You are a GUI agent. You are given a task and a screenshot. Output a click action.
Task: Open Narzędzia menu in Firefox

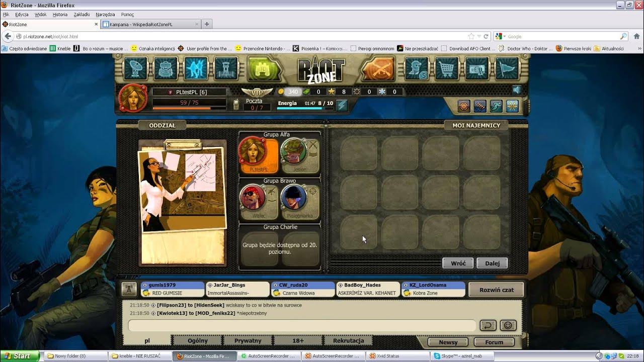(x=105, y=15)
